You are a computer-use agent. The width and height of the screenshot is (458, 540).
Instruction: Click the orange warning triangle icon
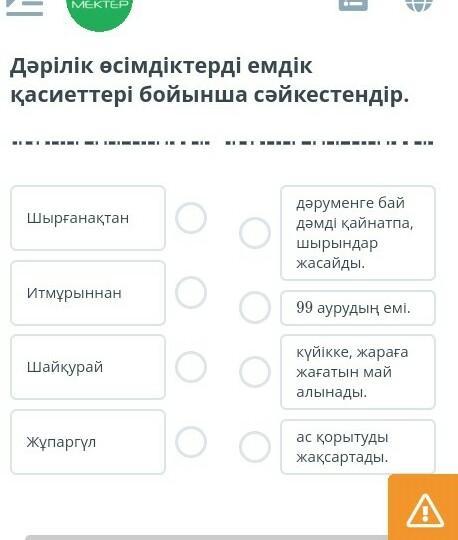pos(424,509)
